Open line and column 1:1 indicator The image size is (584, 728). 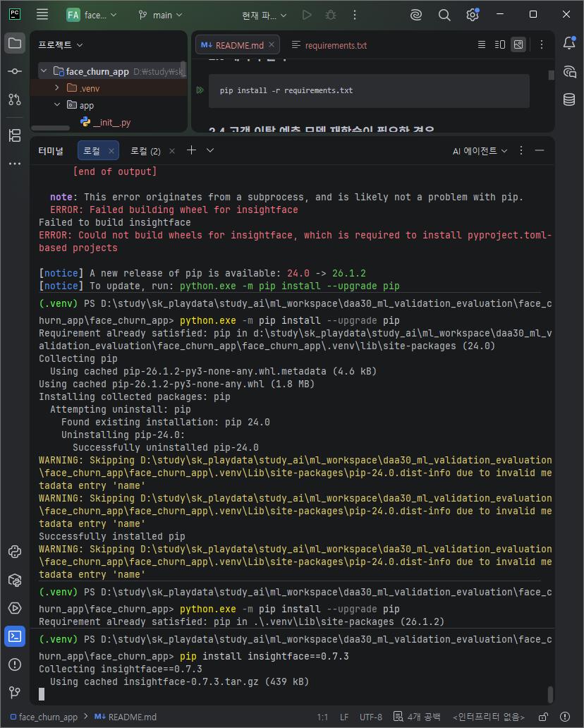(322, 717)
